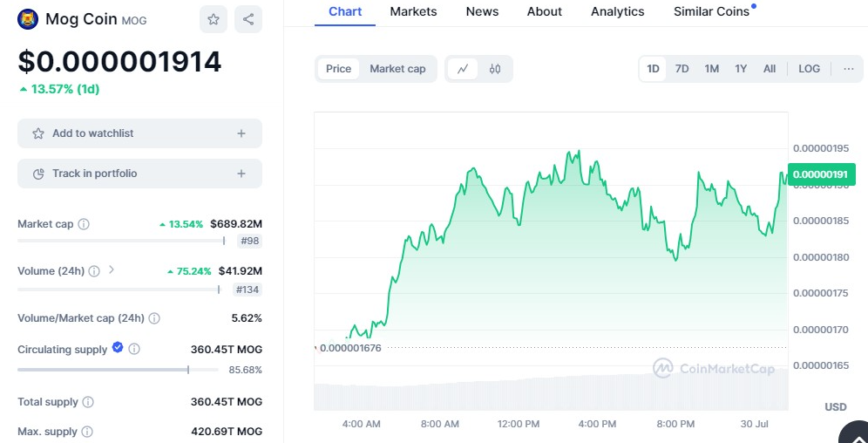Select Price chart mode

[338, 69]
